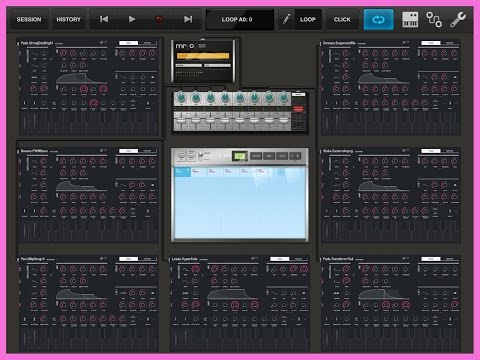The width and height of the screenshot is (480, 360).
Task: Toggle the blue cycle-arrows loop button
Action: (378, 19)
